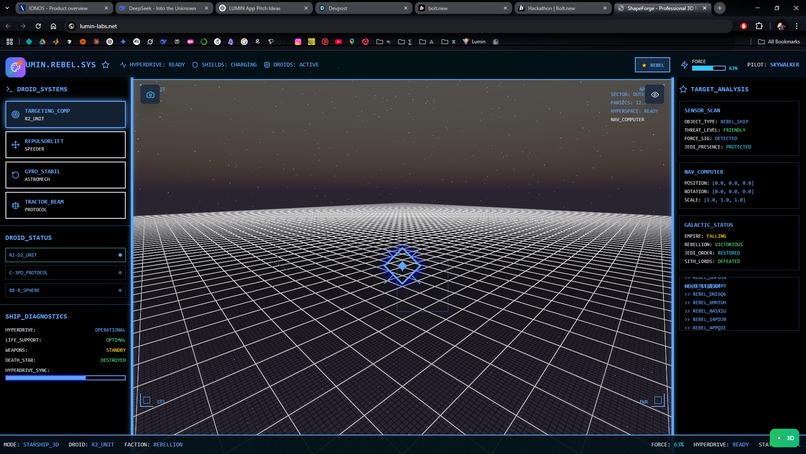
Task: Open a new browser tab
Action: coord(720,8)
